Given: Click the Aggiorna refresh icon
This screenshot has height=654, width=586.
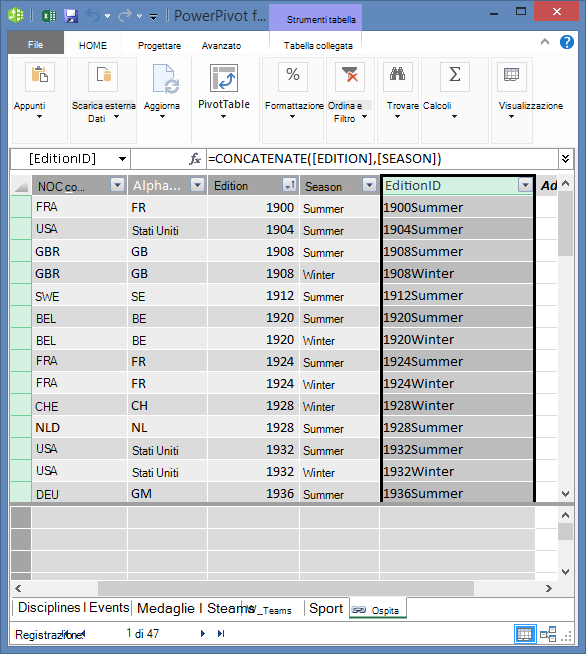Looking at the screenshot, I should 165,78.
